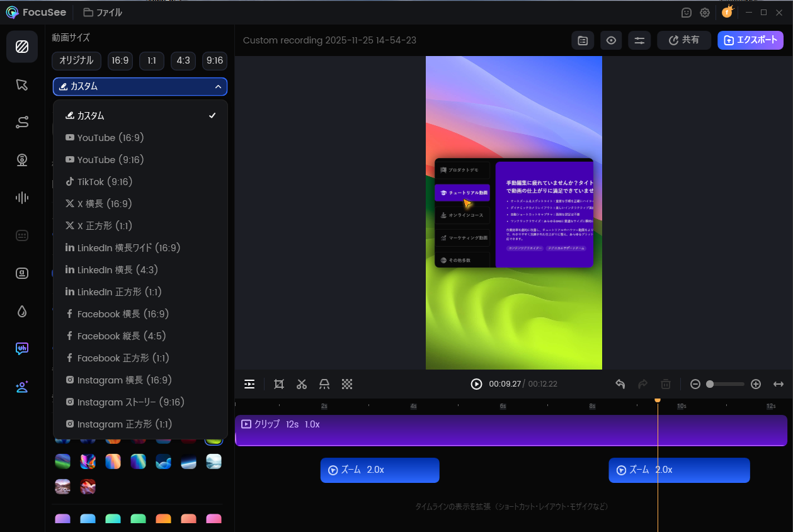Select the cursor settings icon in sidebar
The width and height of the screenshot is (793, 532).
click(22, 85)
